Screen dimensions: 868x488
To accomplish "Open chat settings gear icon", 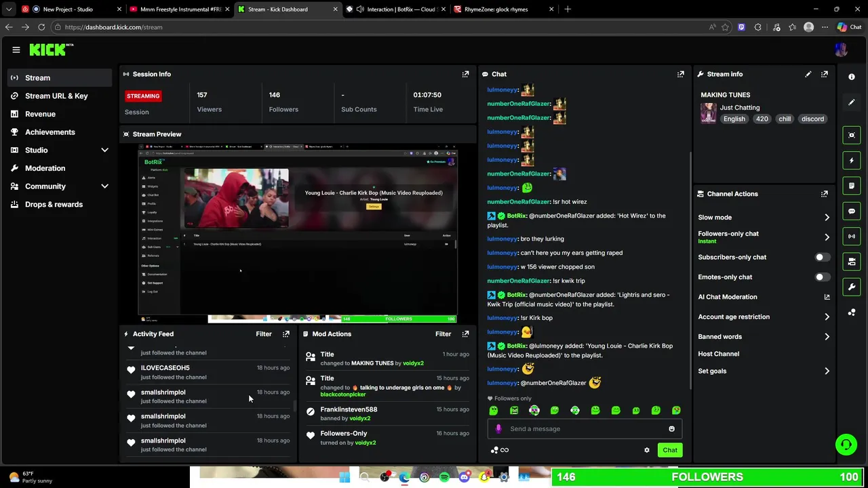I will point(646,450).
